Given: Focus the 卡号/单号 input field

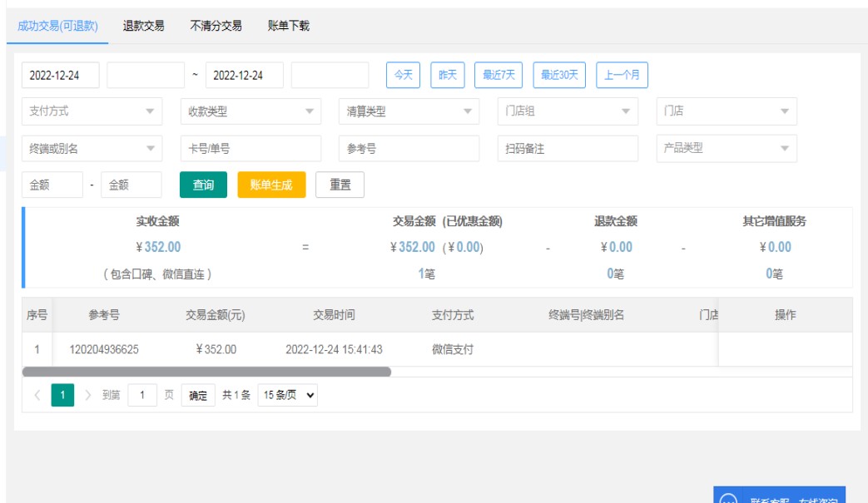Looking at the screenshot, I should tap(250, 149).
